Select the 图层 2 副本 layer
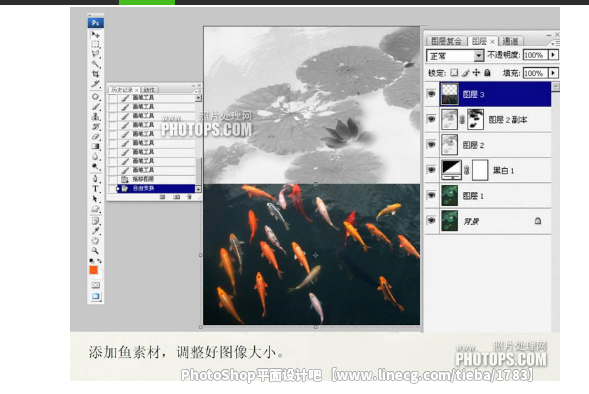The height and width of the screenshot is (394, 589). [x=495, y=119]
